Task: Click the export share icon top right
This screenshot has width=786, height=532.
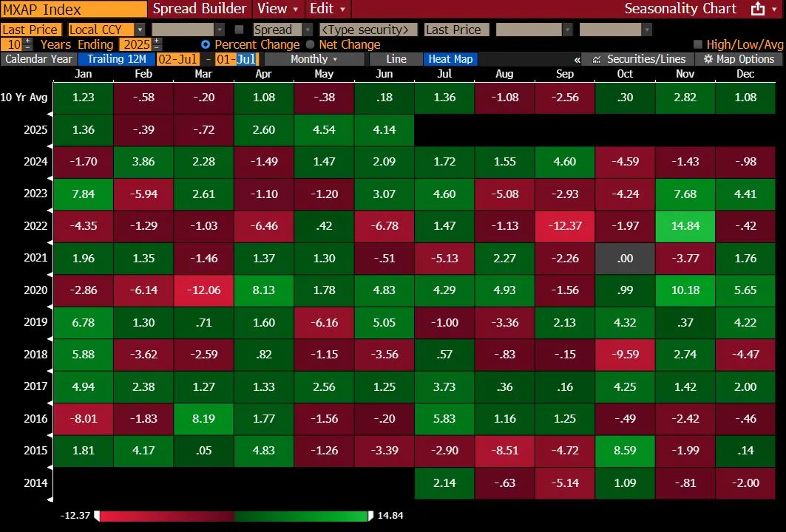Action: 758,9
